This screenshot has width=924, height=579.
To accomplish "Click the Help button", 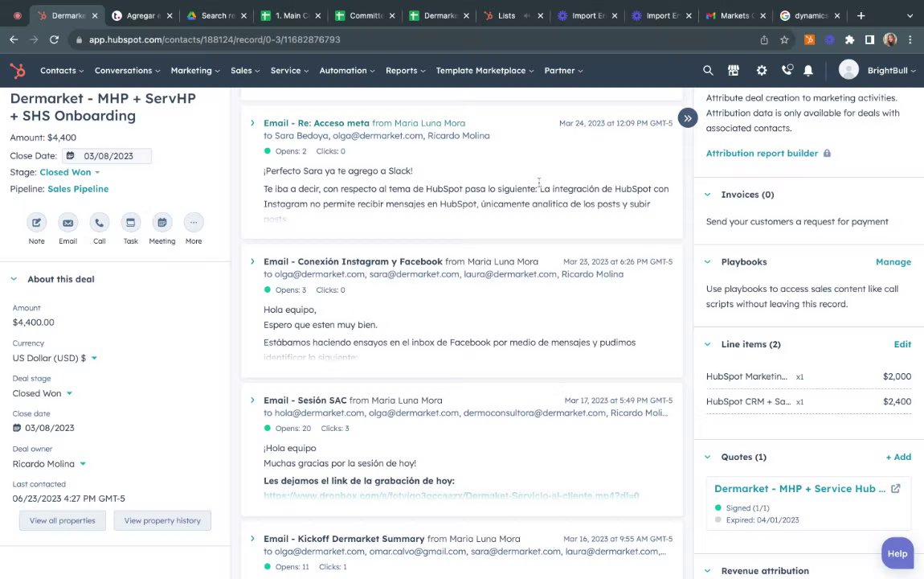I will 897,553.
